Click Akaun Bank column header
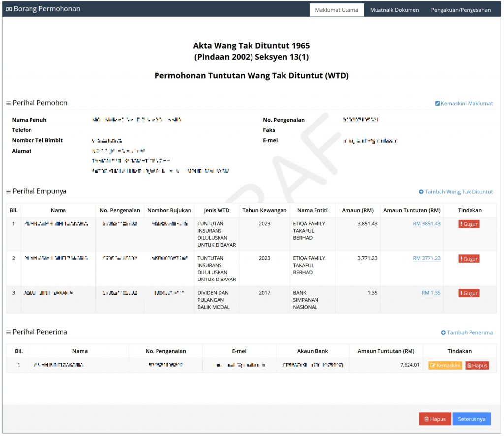Image resolution: width=504 pixels, height=436 pixels. click(313, 351)
